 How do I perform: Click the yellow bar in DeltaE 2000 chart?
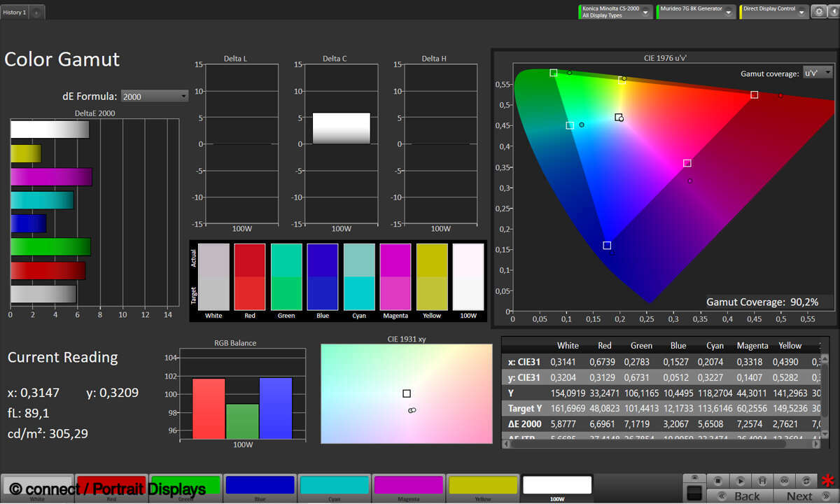[x=26, y=153]
